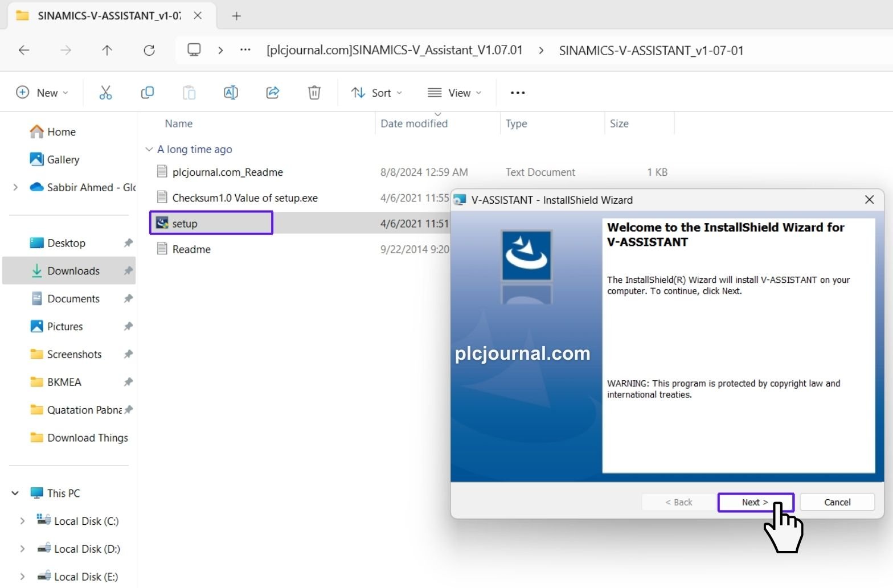Click the Rename icon in toolbar
Screen dimensions: 893x588
(231, 92)
